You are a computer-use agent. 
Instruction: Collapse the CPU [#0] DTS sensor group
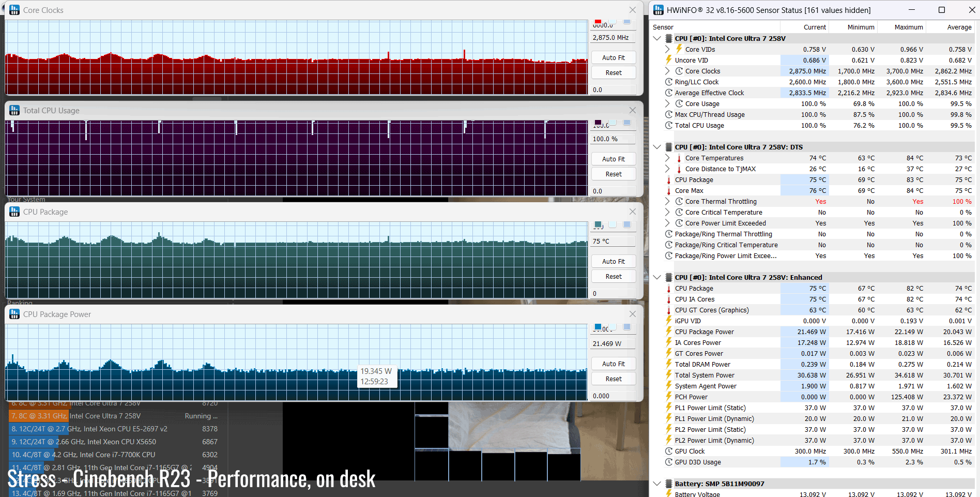[x=657, y=147]
